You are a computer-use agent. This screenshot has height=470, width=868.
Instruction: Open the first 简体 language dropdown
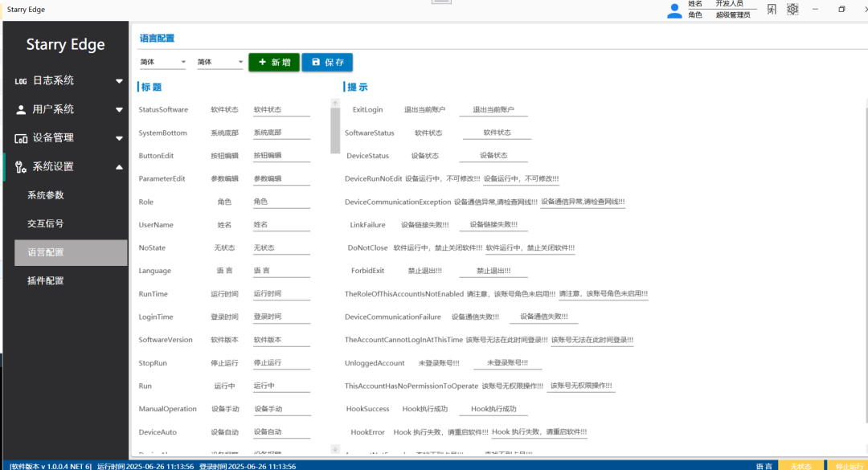pos(162,62)
